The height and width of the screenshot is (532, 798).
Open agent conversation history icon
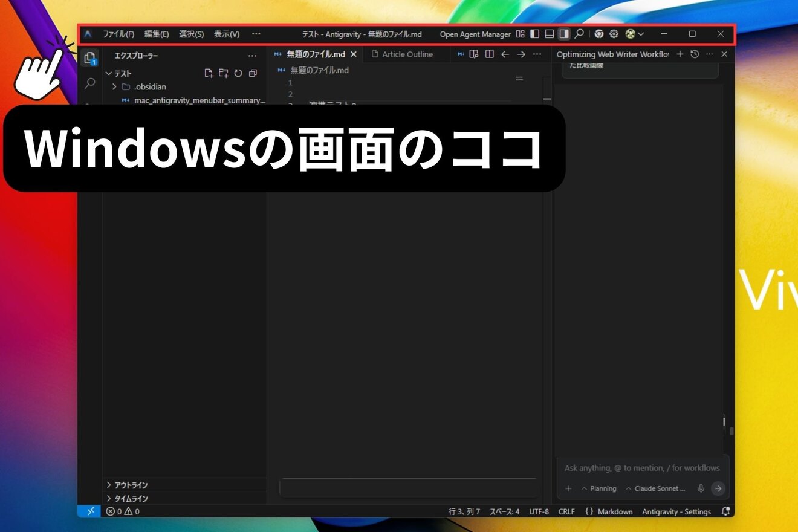coord(695,54)
